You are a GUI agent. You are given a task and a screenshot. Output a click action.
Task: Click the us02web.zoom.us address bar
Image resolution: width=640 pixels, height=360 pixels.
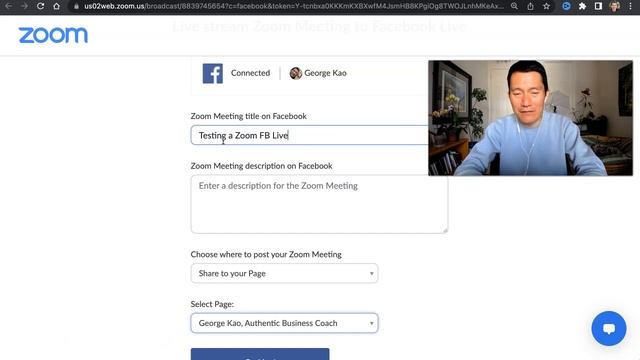coord(293,6)
